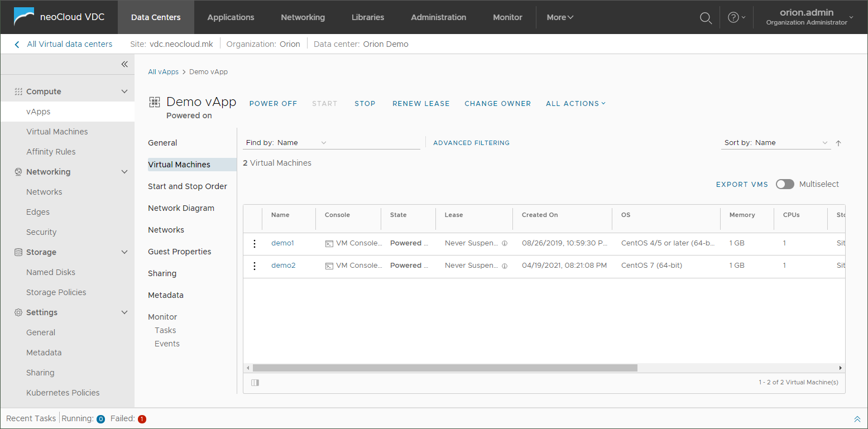The width and height of the screenshot is (868, 429).
Task: Go to All vApps breadcrumb
Action: click(x=163, y=72)
